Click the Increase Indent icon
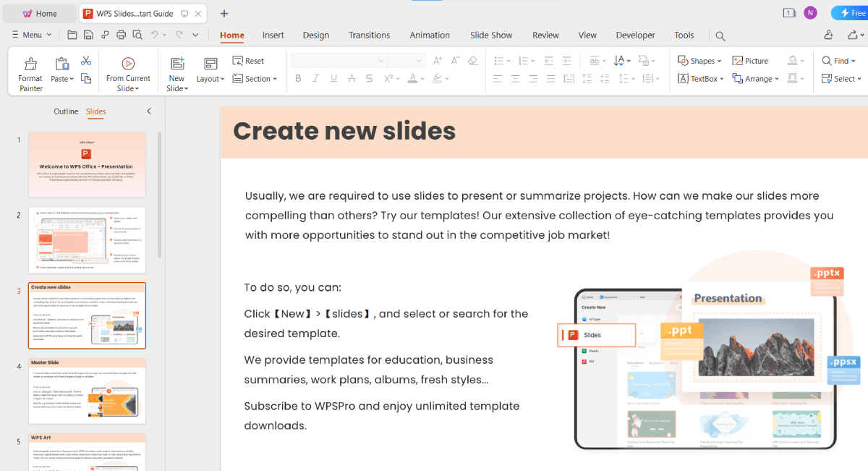Image resolution: width=868 pixels, height=471 pixels. [567, 61]
